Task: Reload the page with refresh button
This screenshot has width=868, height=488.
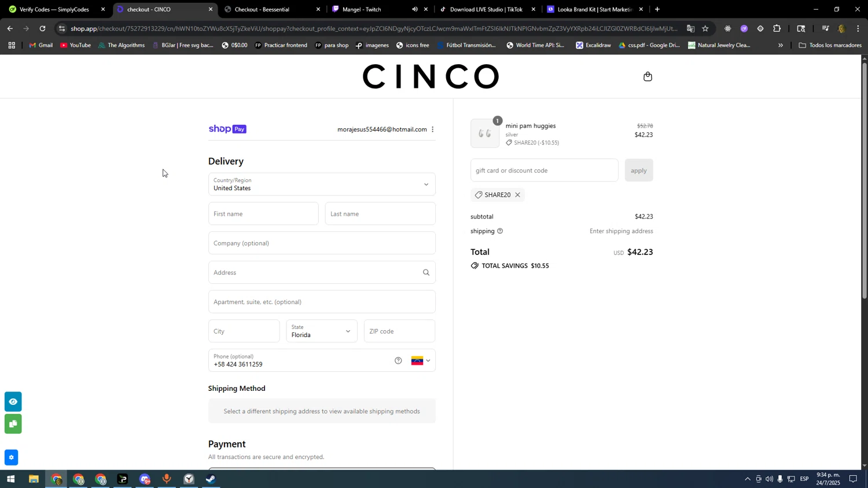Action: coord(42,28)
